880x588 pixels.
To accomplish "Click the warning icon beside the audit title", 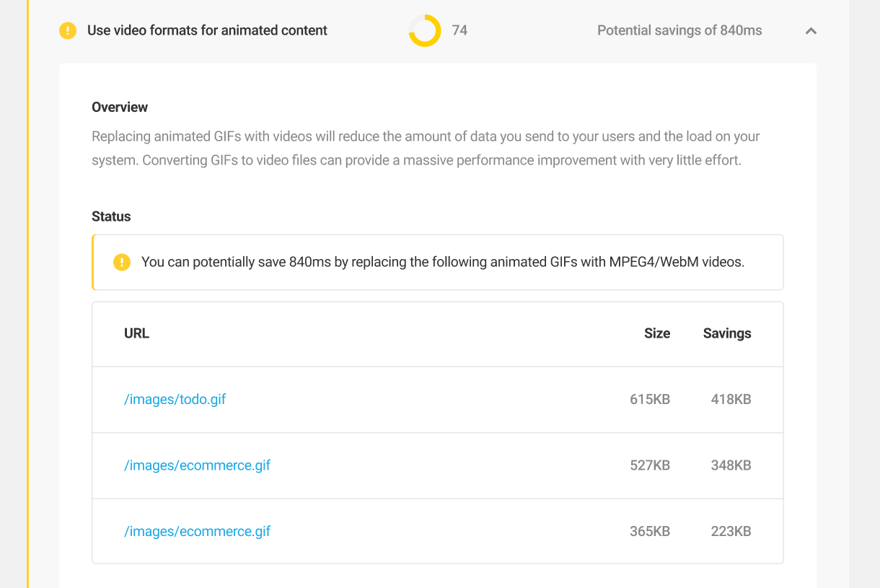I will coord(67,30).
